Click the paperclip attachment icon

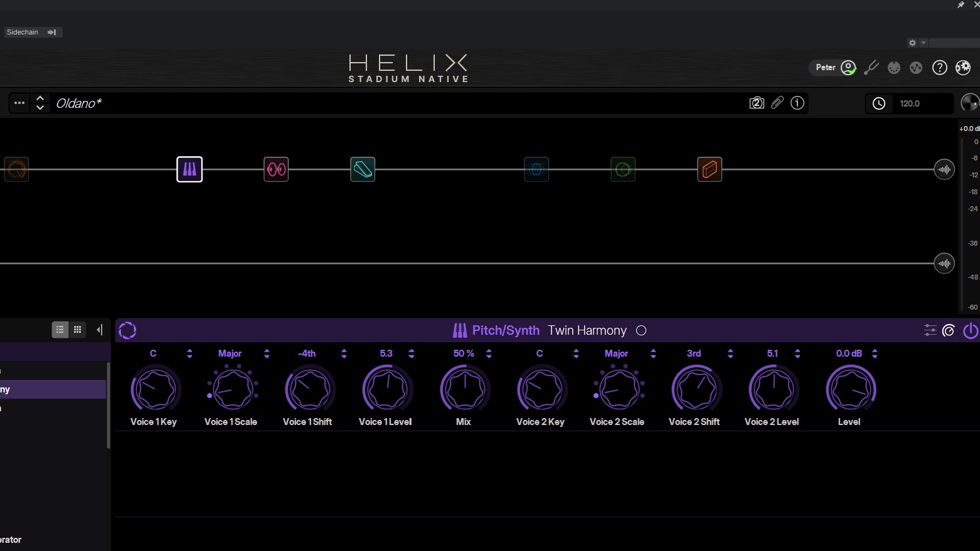(777, 103)
